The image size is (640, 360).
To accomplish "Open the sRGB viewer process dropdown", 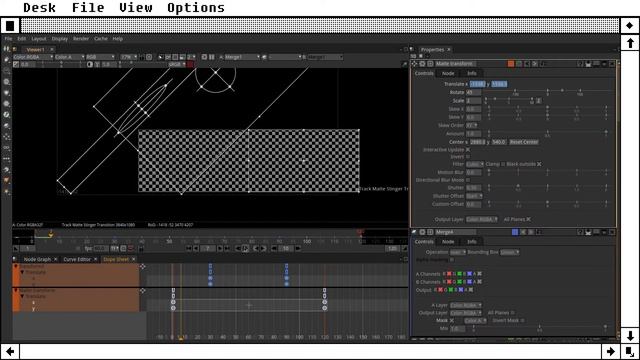I will (x=177, y=64).
